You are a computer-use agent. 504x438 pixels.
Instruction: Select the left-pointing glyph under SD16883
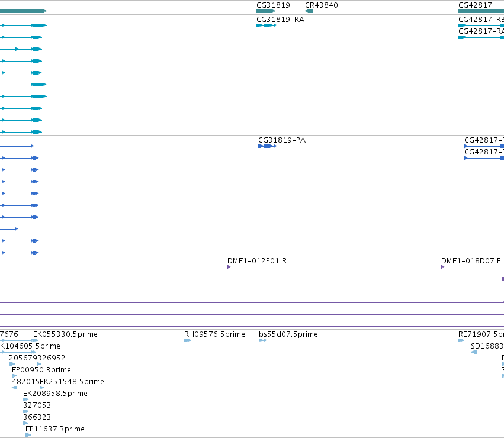tap(474, 352)
